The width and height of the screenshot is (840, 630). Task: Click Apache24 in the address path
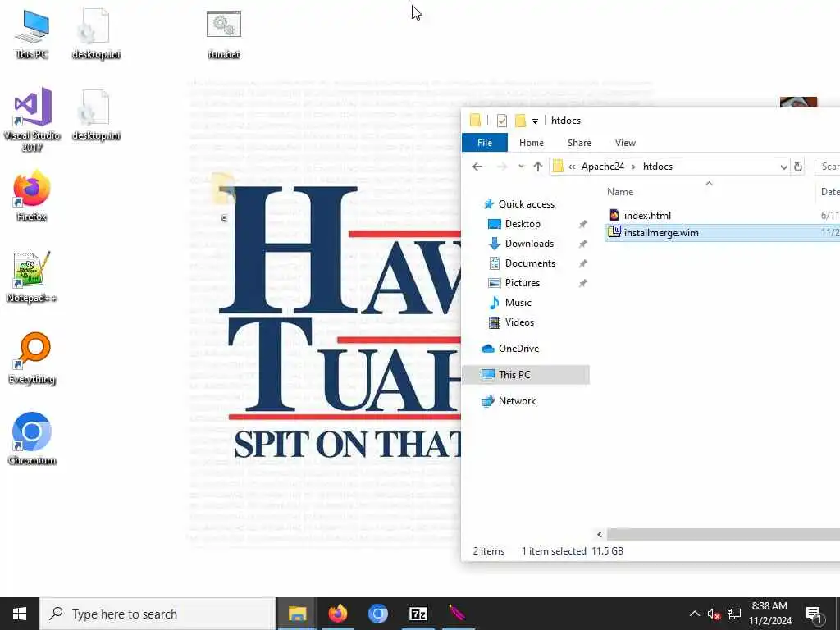coord(603,167)
